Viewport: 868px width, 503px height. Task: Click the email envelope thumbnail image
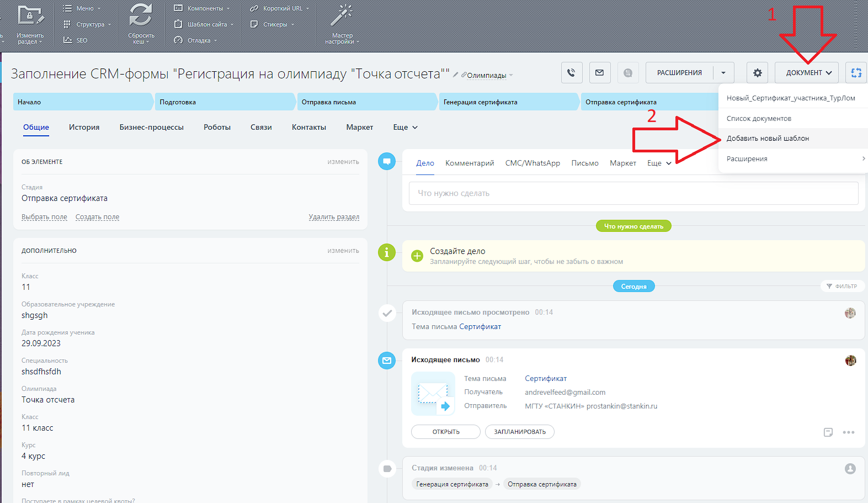click(433, 394)
